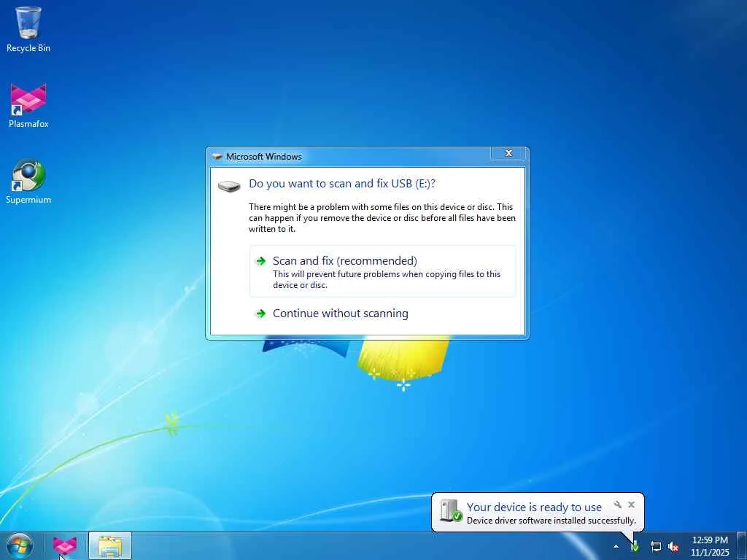Click the muted volume tray icon
The width and height of the screenshot is (747, 560).
tap(673, 547)
